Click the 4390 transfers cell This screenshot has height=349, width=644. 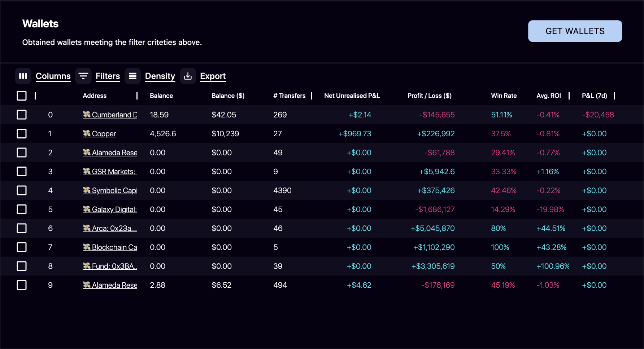(282, 190)
